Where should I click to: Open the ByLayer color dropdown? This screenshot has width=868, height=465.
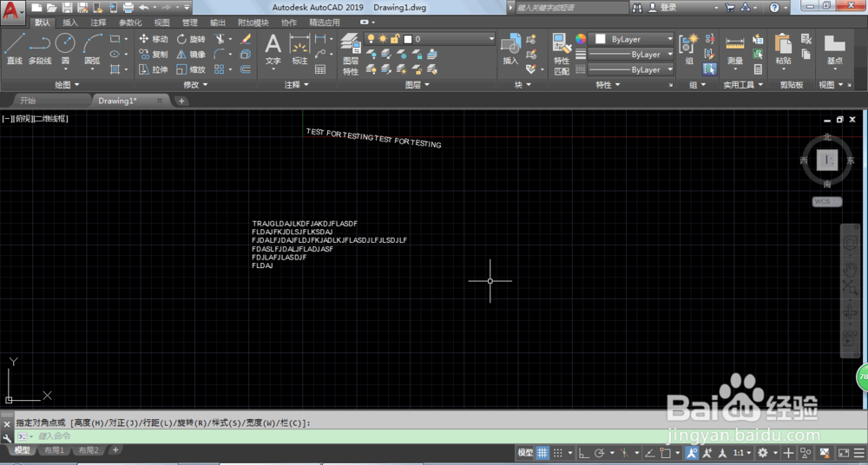pyautogui.click(x=630, y=39)
